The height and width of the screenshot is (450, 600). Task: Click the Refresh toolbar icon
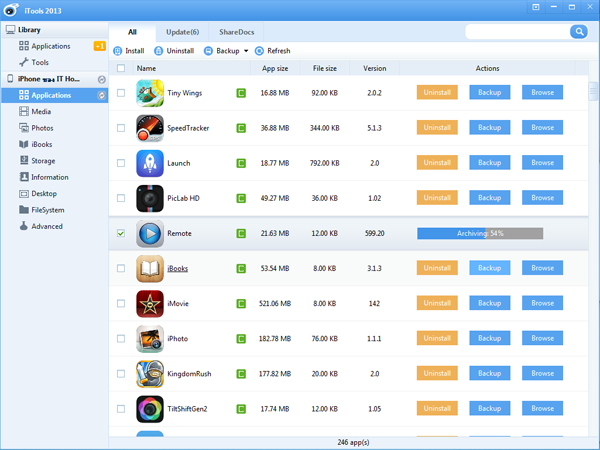260,51
